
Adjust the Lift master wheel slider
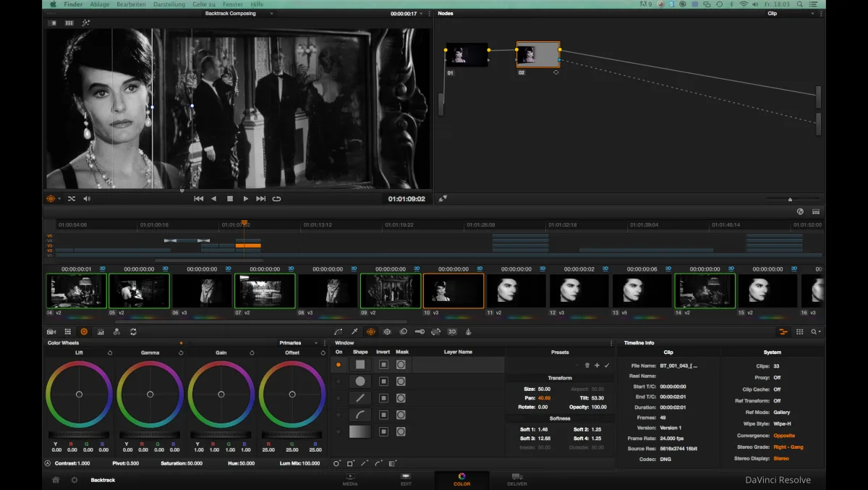tap(79, 434)
